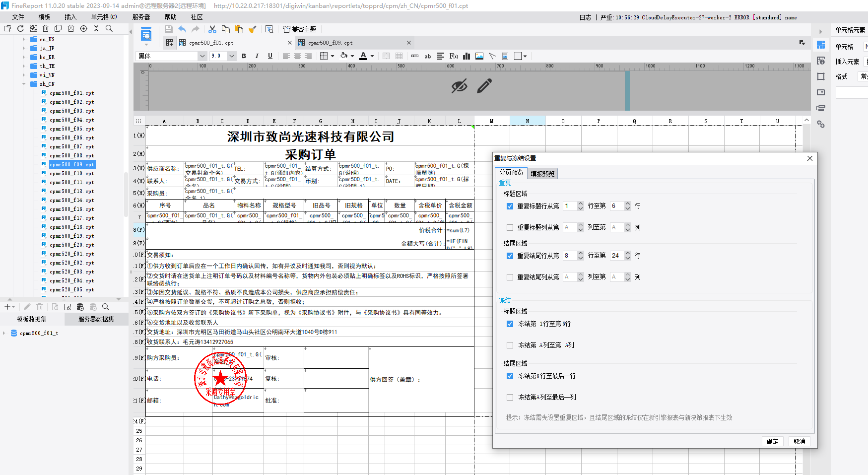The height and width of the screenshot is (475, 868).
Task: Switch to the 填报预览 tab in dialog
Action: click(542, 174)
